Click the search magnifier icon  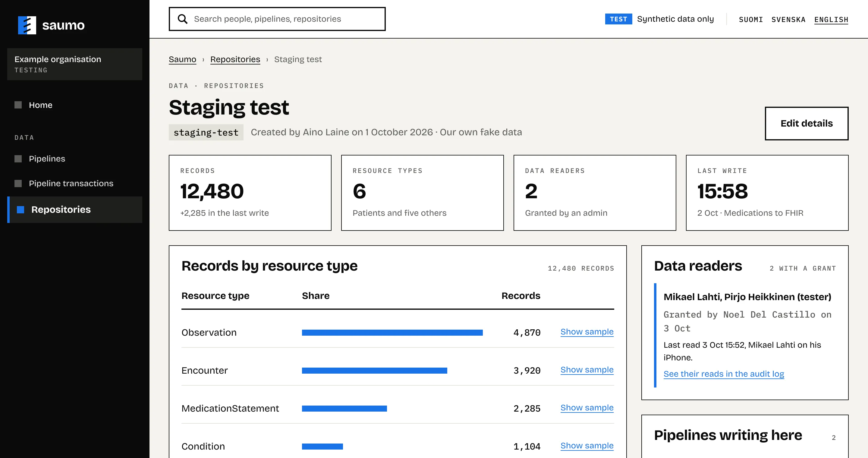pyautogui.click(x=182, y=19)
